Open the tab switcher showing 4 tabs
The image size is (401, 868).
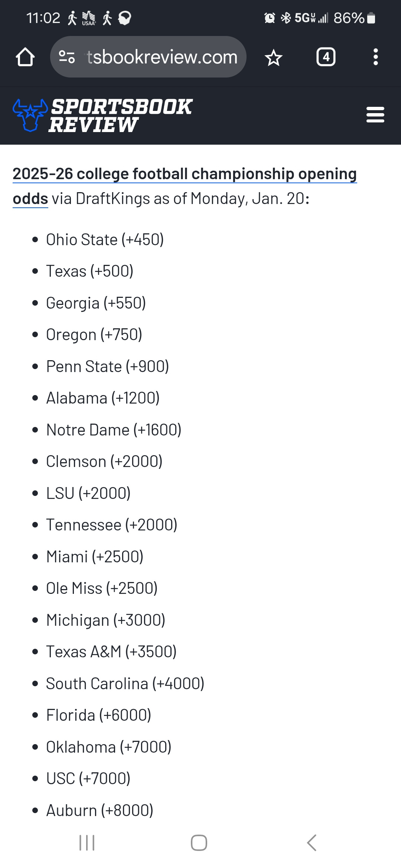click(x=326, y=57)
